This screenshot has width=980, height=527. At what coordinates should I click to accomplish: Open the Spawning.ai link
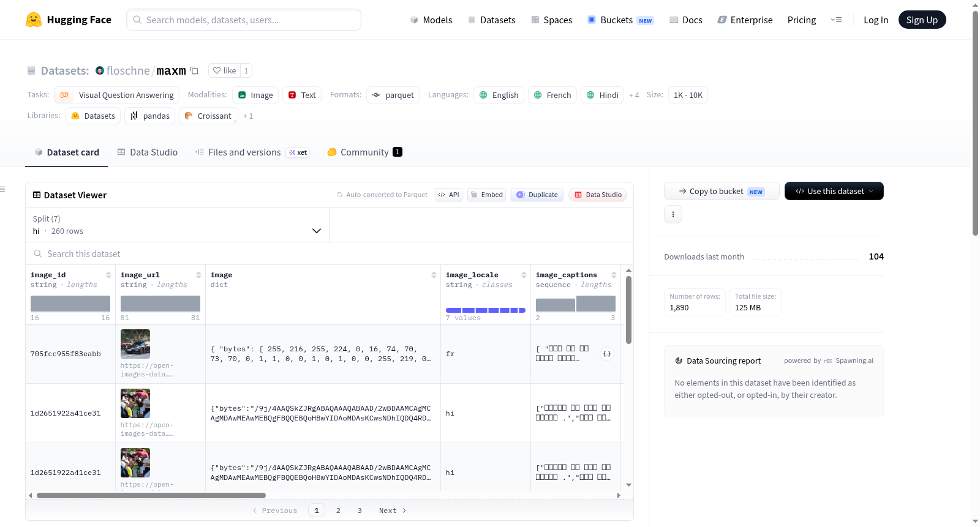[x=849, y=361]
